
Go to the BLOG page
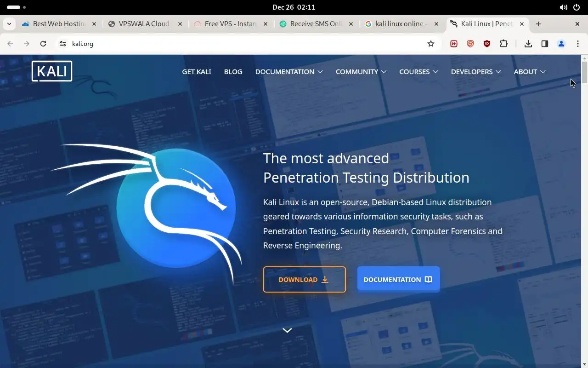[x=233, y=72]
